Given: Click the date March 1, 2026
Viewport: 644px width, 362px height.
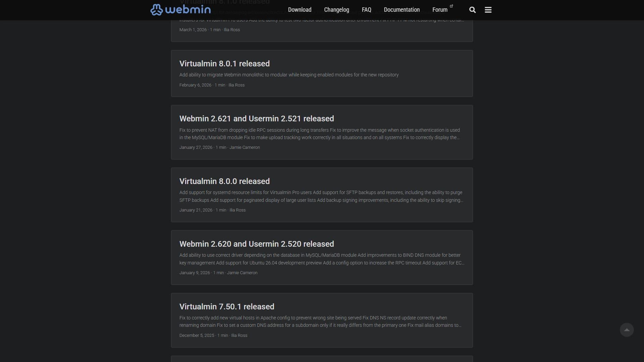Looking at the screenshot, I should (193, 30).
